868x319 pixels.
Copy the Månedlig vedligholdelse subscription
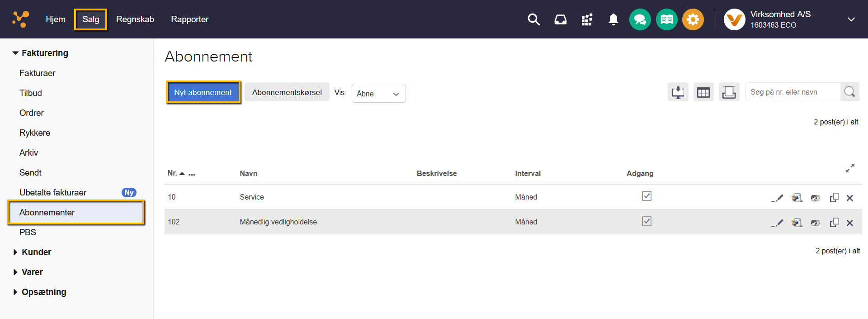(834, 223)
